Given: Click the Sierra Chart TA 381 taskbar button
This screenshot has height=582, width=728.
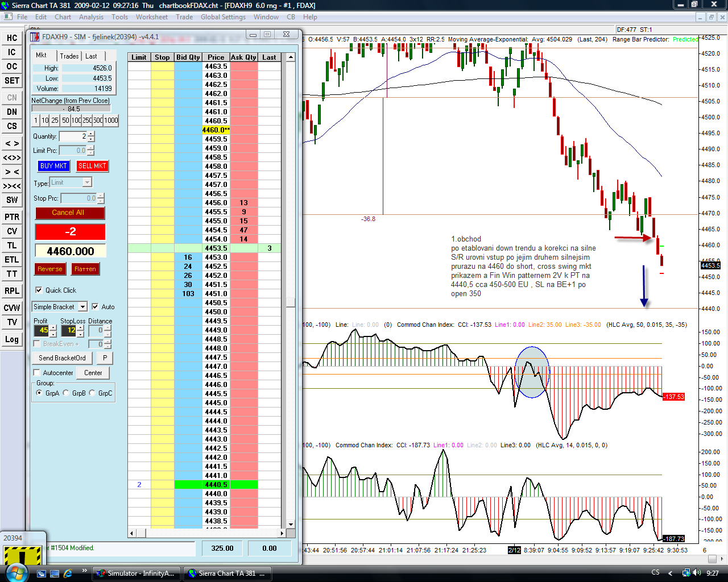Looking at the screenshot, I should (227, 573).
